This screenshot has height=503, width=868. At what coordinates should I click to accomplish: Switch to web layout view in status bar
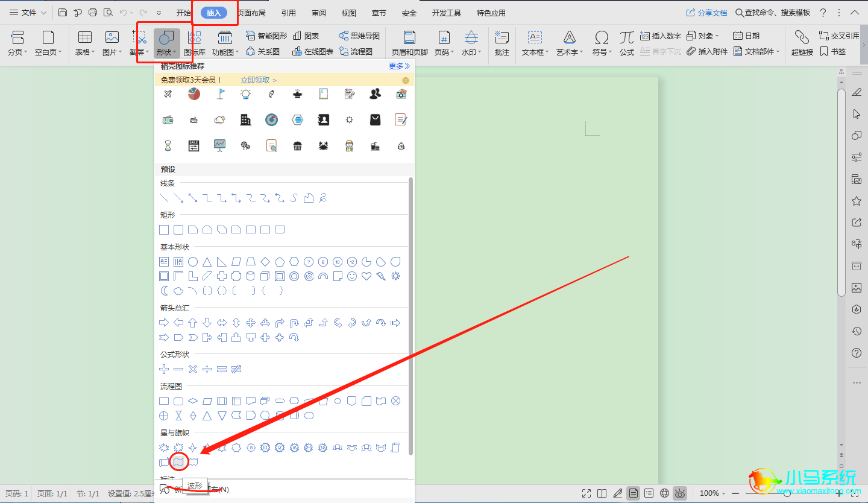(664, 493)
